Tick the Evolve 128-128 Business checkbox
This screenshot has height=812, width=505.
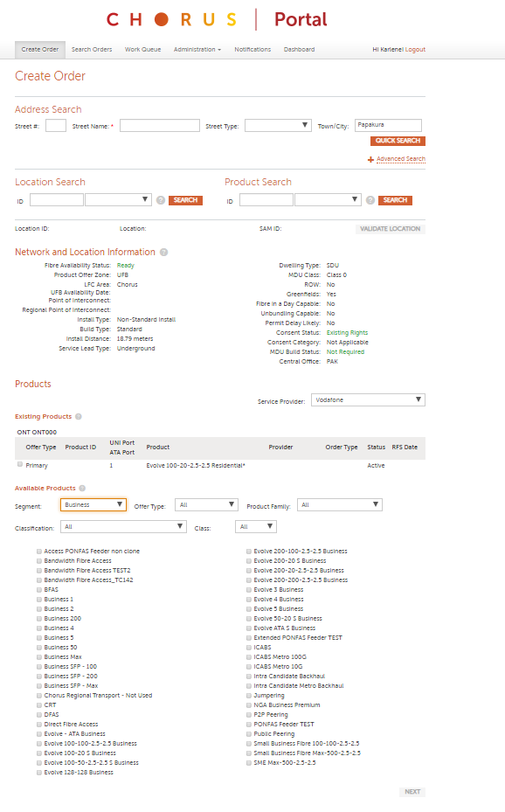coord(39,773)
